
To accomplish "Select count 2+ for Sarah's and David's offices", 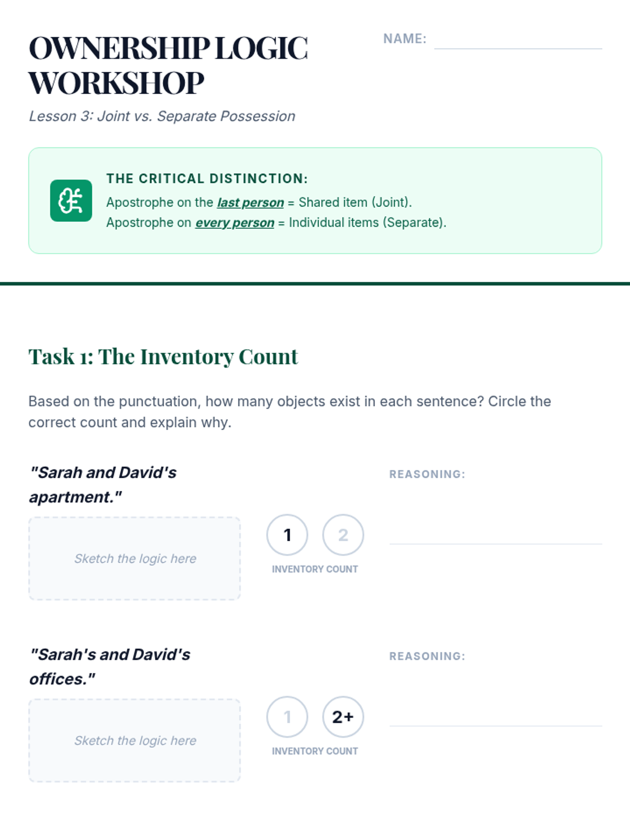I will pyautogui.click(x=343, y=717).
